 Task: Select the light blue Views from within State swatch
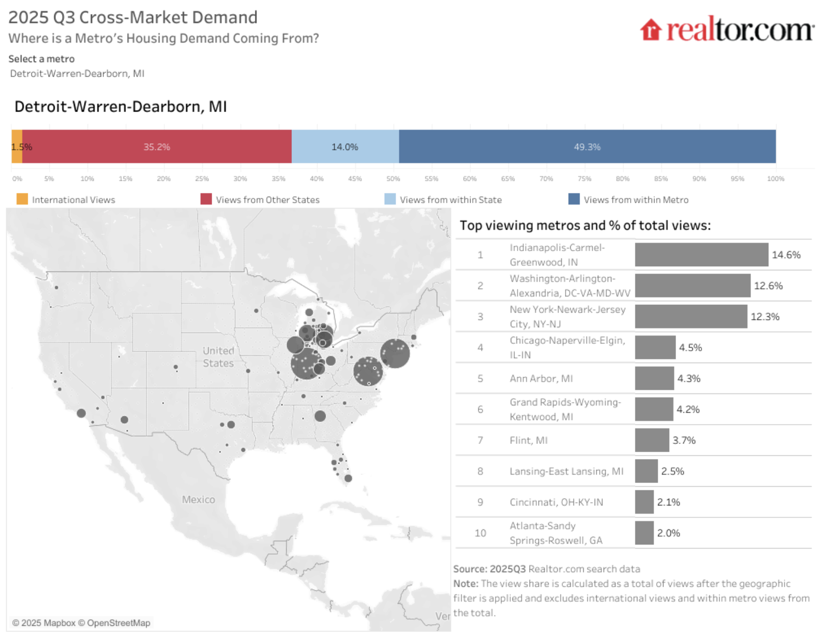tap(390, 199)
